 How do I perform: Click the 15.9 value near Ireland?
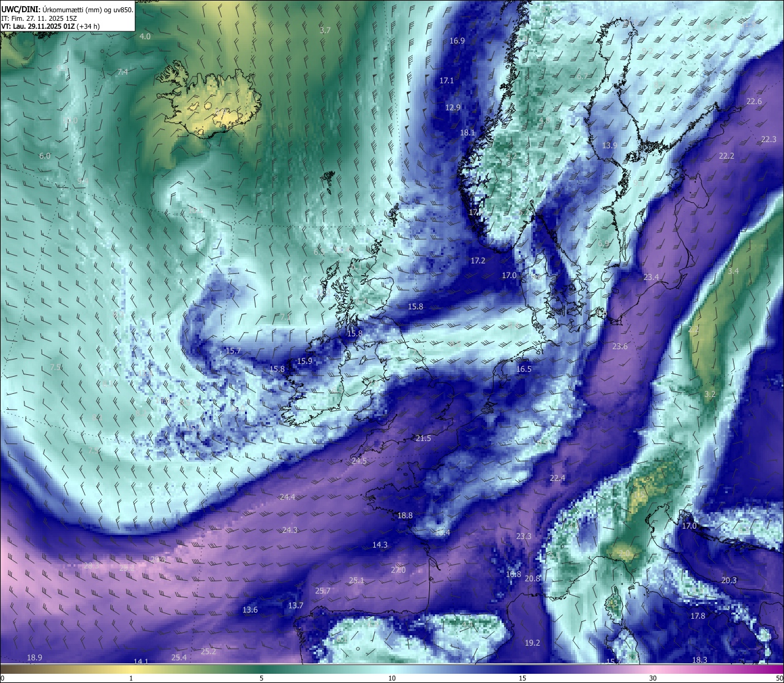(x=304, y=361)
